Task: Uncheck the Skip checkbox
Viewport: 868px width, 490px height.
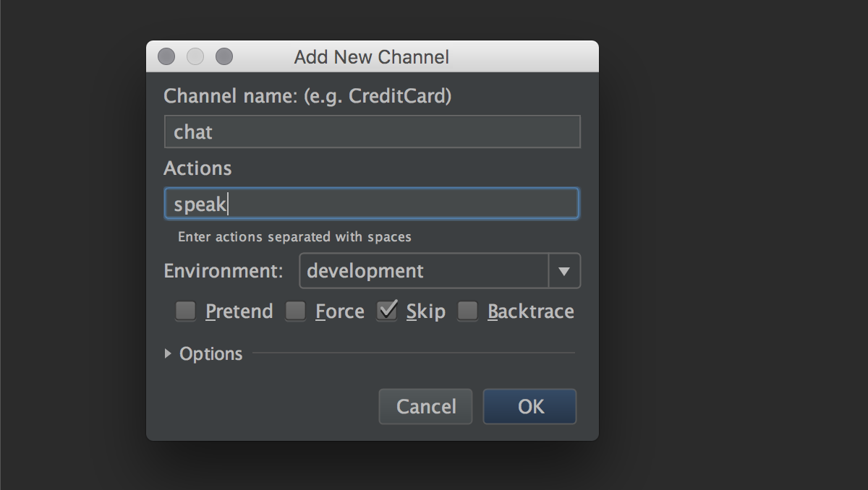Action: tap(387, 311)
